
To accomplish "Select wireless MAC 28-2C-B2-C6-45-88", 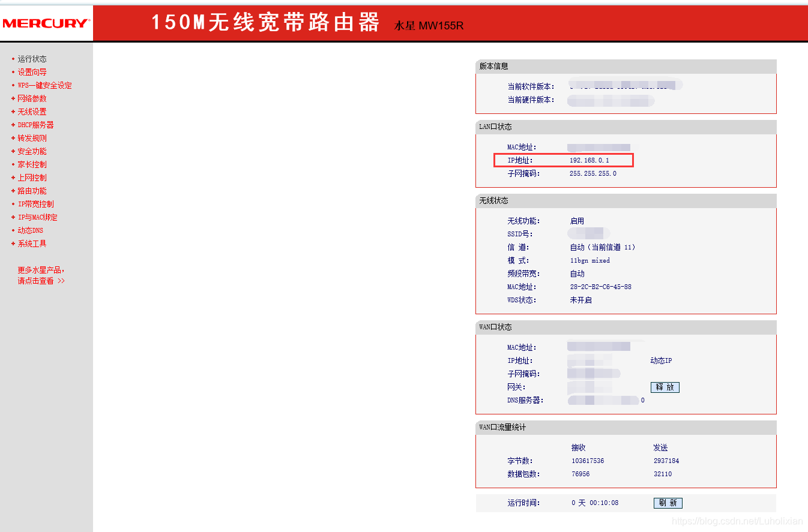I will coord(600,287).
